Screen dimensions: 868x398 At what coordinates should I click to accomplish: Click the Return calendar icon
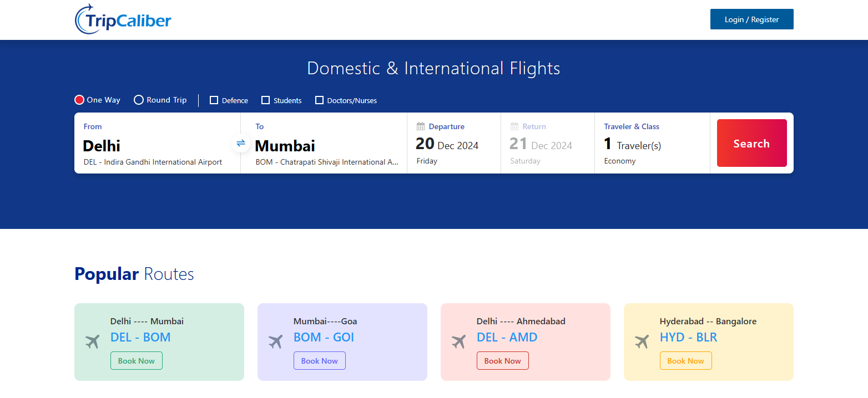[514, 126]
